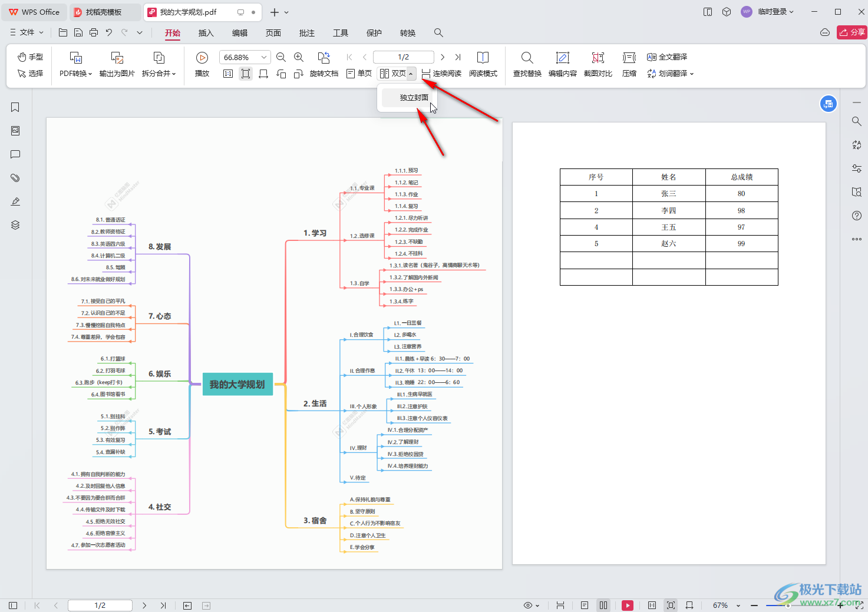The image size is (868, 612).
Task: Open 截图对比 screenshot compare
Action: coord(598,64)
